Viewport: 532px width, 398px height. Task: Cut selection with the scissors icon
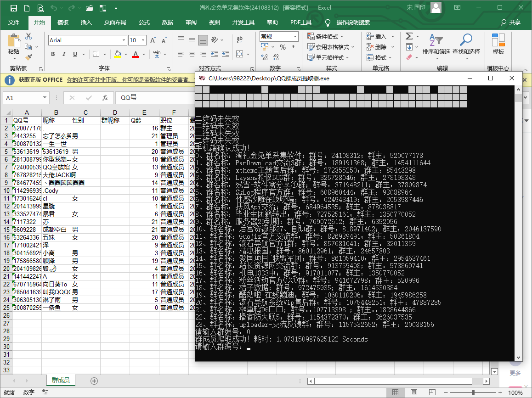28,36
